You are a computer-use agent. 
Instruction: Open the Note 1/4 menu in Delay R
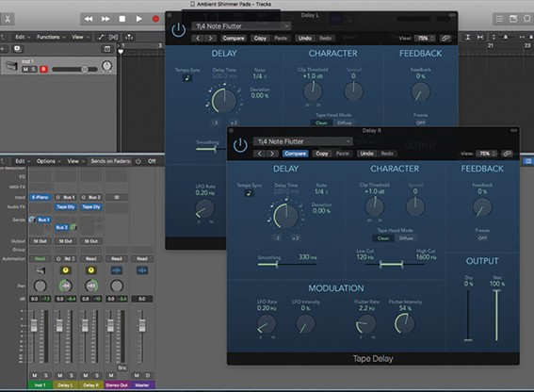click(x=321, y=191)
